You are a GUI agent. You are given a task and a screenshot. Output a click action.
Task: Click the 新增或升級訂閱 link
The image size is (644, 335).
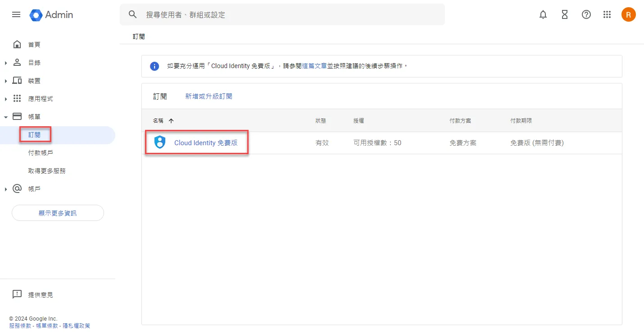pyautogui.click(x=209, y=96)
